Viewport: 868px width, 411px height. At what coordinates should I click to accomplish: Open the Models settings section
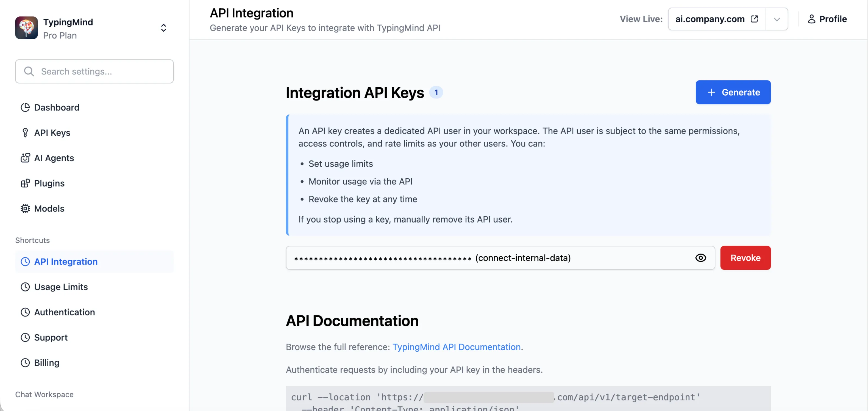(x=49, y=209)
